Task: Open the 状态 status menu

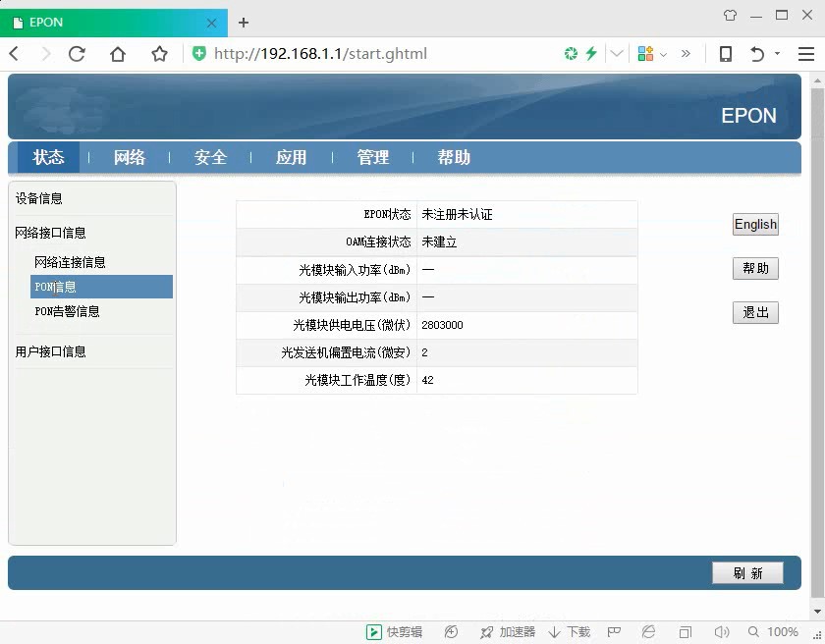Action: [48, 157]
